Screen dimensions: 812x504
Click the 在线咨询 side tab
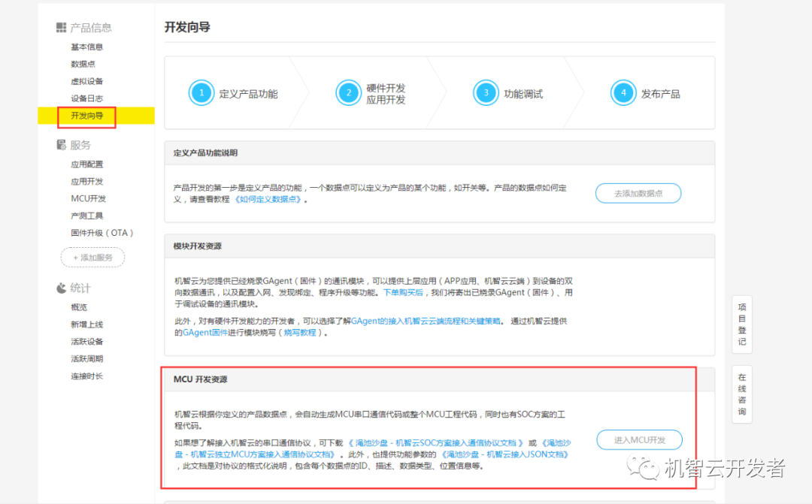pos(742,394)
